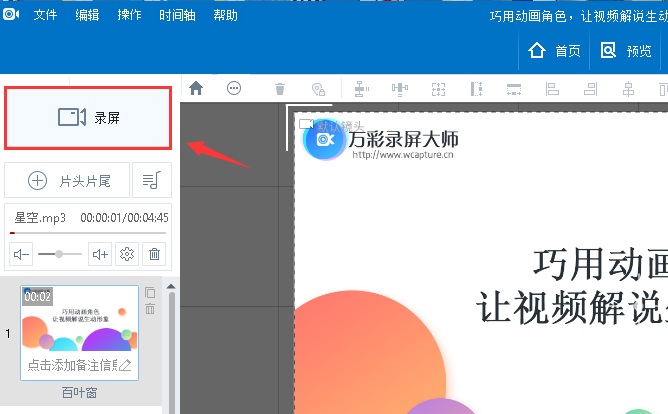668x414 pixels.
Task: Select the first scene thumbnail
Action: coord(79,320)
